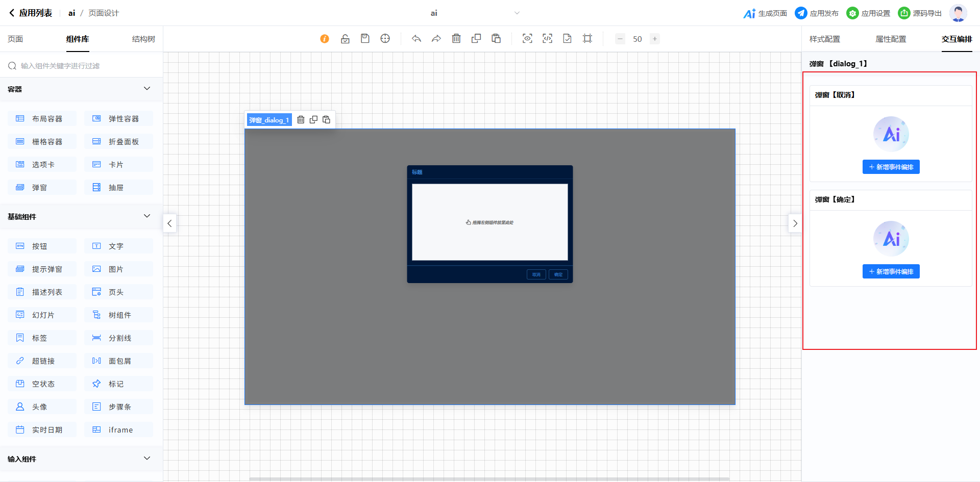Collapse the 容器 component section

click(147, 89)
